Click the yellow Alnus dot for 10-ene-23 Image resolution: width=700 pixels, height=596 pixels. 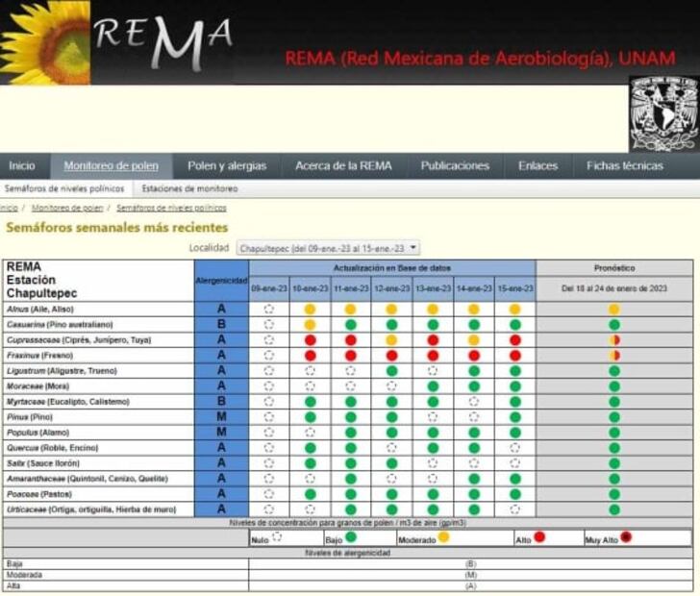coord(310,310)
